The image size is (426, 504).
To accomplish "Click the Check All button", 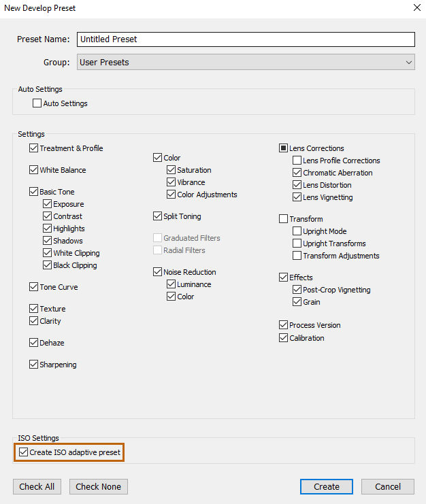I will pyautogui.click(x=37, y=486).
